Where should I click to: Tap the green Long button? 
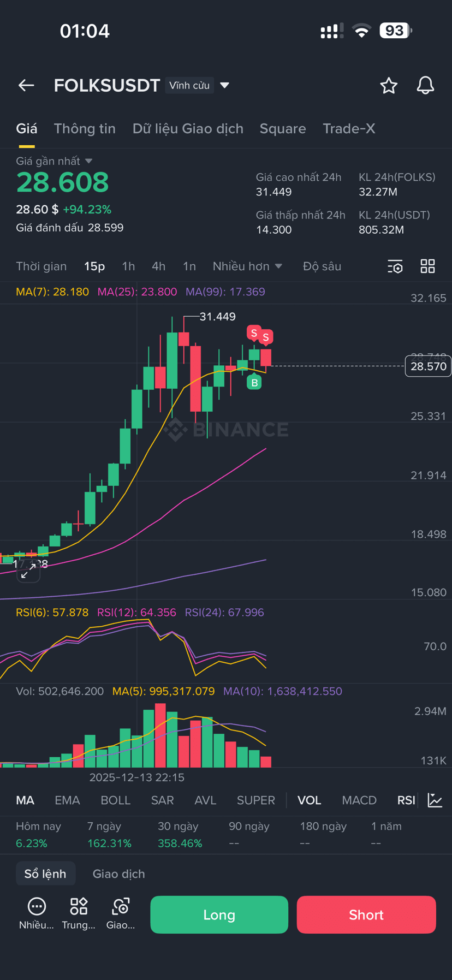pyautogui.click(x=219, y=914)
